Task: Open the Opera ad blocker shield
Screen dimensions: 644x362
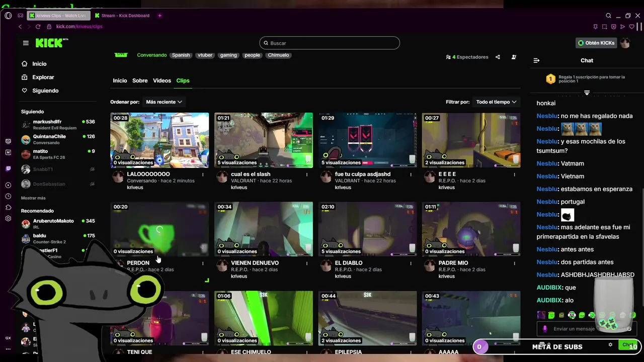Action: 613,27
